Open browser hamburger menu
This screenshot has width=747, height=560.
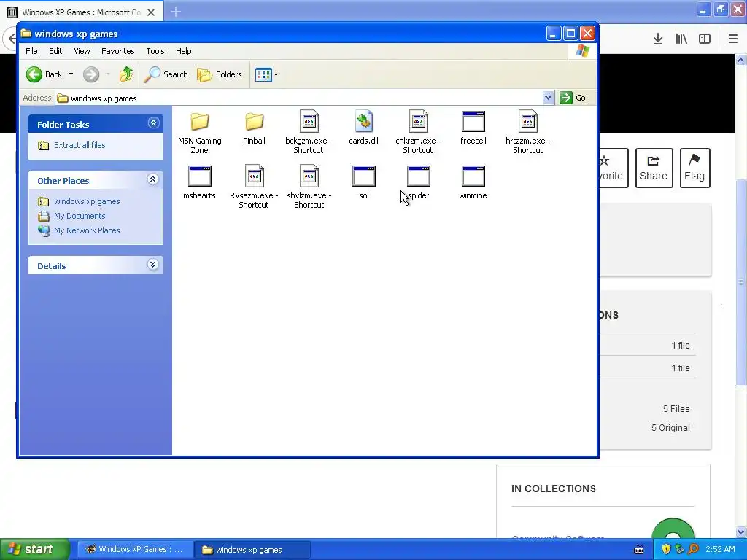pos(732,39)
